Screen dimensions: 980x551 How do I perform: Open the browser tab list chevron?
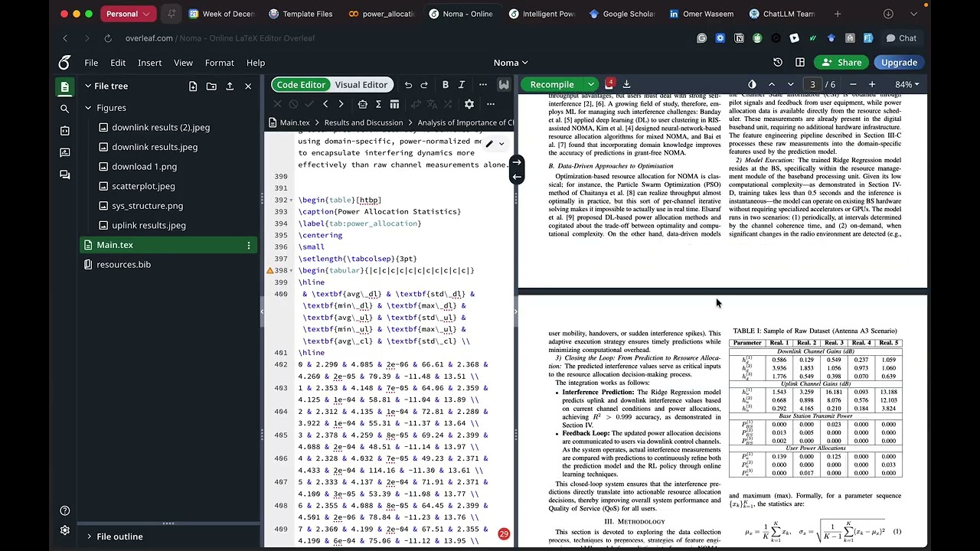pyautogui.click(x=913, y=14)
